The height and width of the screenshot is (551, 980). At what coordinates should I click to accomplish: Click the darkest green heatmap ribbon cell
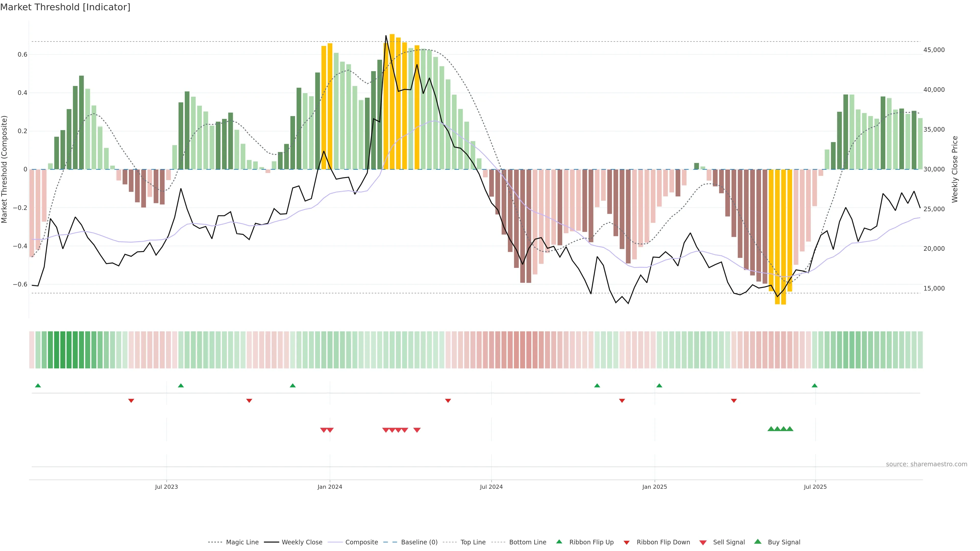click(57, 349)
